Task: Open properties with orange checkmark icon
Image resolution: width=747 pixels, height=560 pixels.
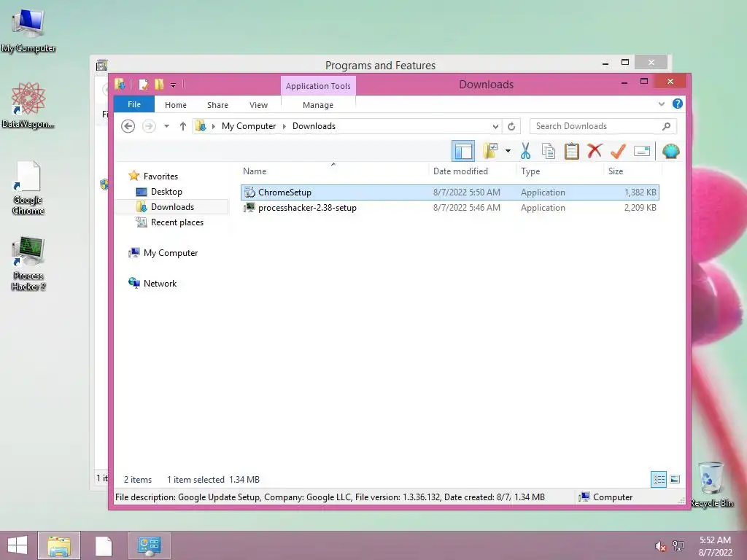Action: pos(618,152)
